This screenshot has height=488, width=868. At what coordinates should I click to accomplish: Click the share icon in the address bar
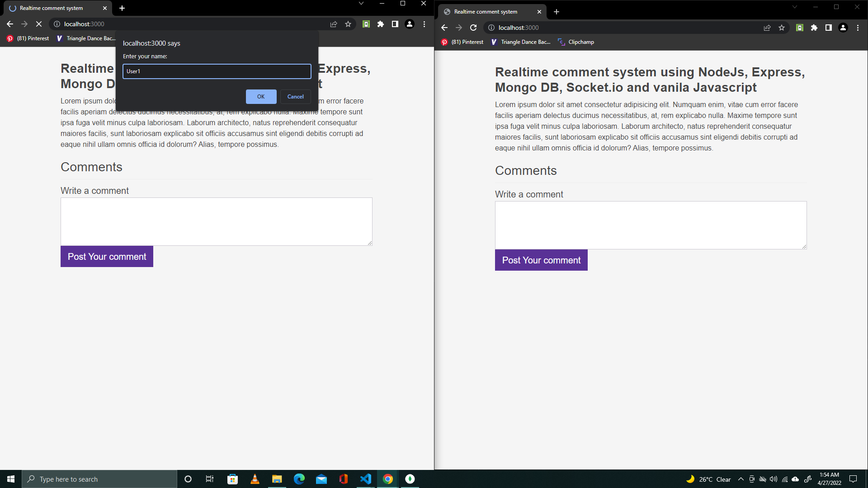click(334, 24)
